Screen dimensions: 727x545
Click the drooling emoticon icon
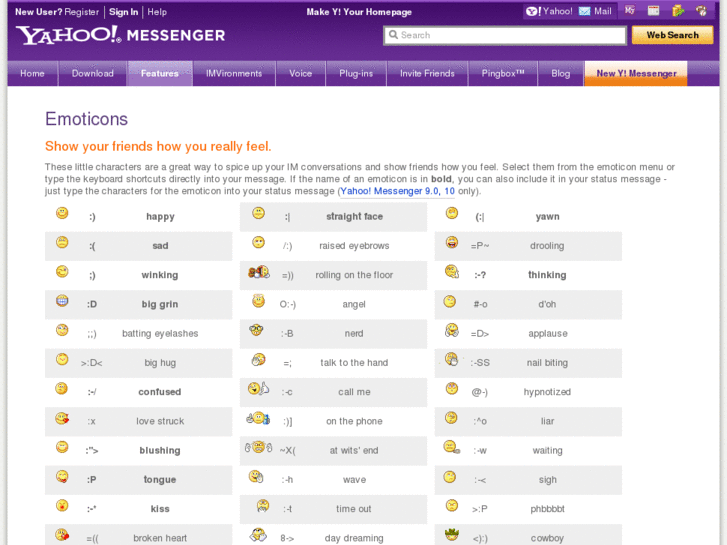click(x=452, y=242)
